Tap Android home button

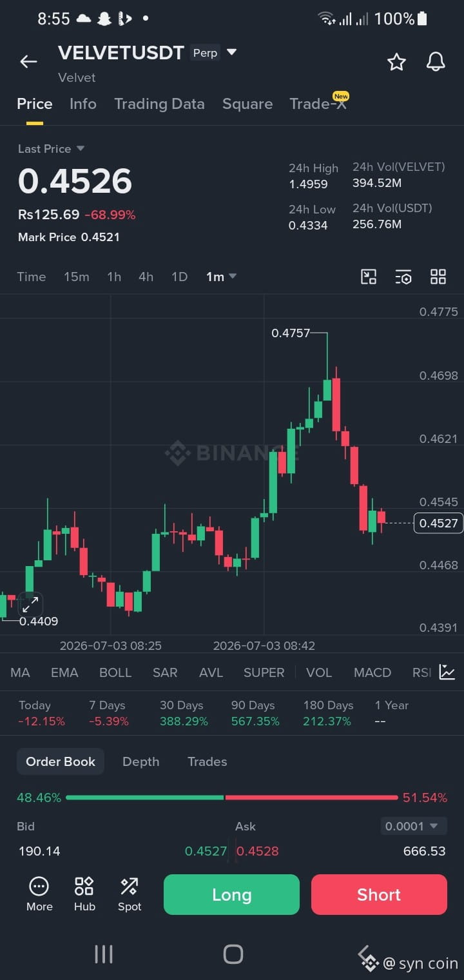coord(233,954)
